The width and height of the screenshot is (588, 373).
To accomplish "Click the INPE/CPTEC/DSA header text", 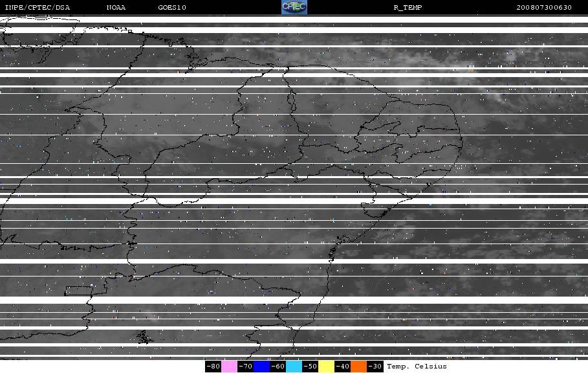I will (x=37, y=7).
